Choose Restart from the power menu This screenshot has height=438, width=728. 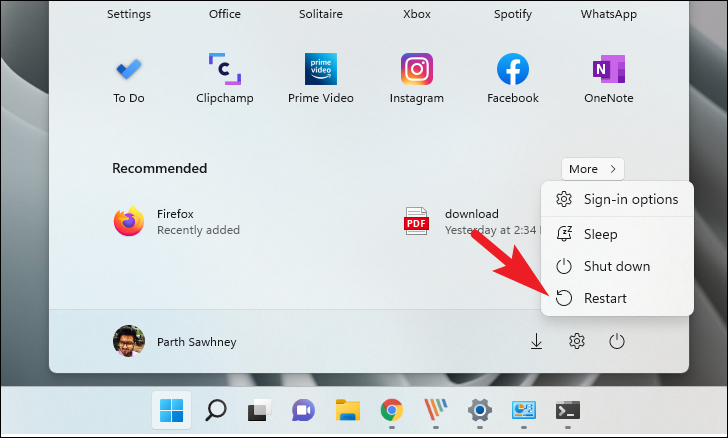617,298
